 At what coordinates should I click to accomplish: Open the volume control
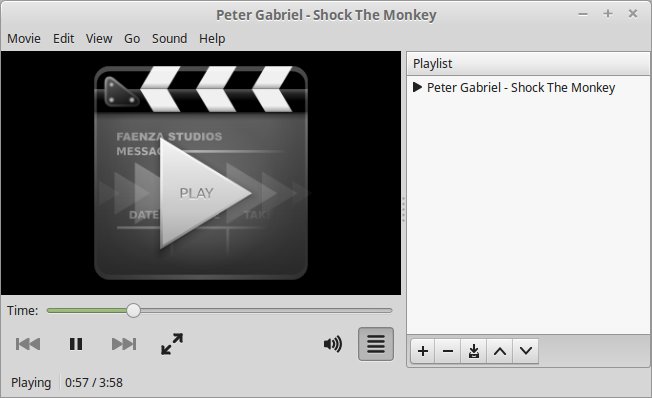[333, 344]
